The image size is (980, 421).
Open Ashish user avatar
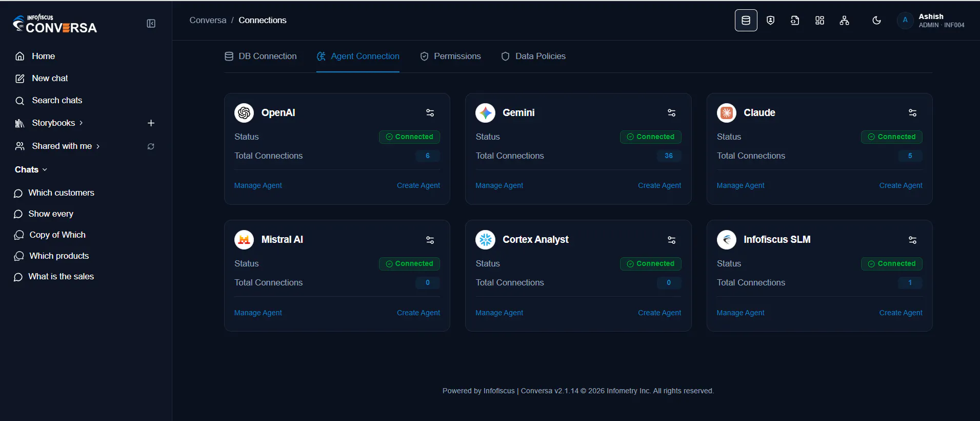point(905,21)
